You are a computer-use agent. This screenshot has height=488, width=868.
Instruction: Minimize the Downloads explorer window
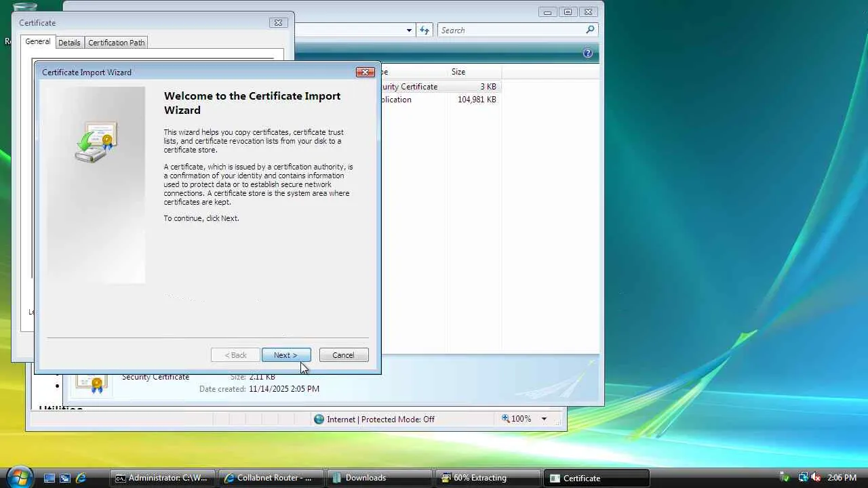(x=549, y=12)
